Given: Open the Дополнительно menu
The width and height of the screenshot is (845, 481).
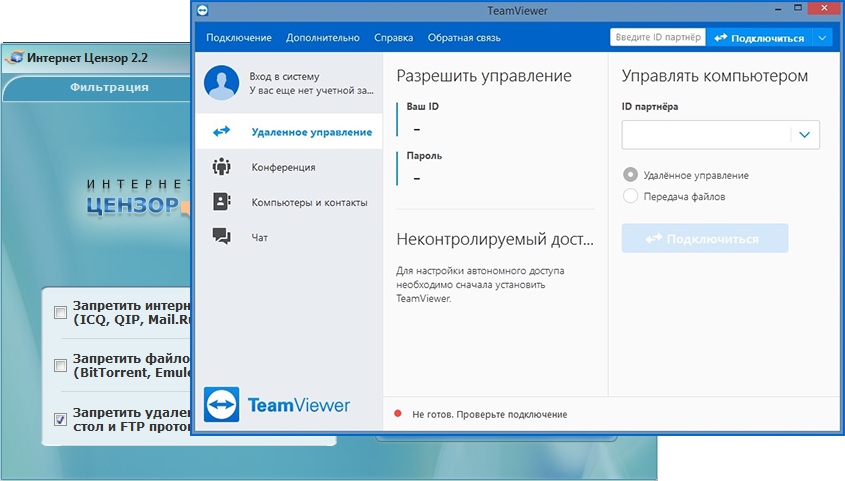Looking at the screenshot, I should coord(323,38).
